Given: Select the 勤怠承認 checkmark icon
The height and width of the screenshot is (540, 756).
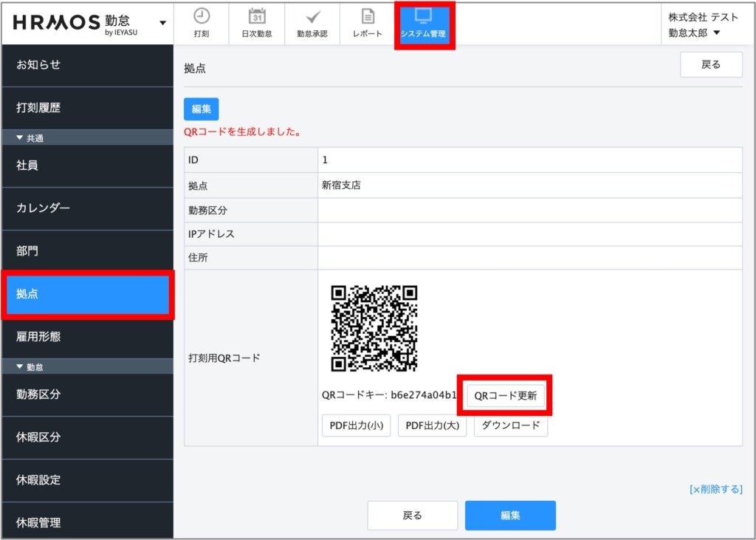Looking at the screenshot, I should [x=312, y=16].
